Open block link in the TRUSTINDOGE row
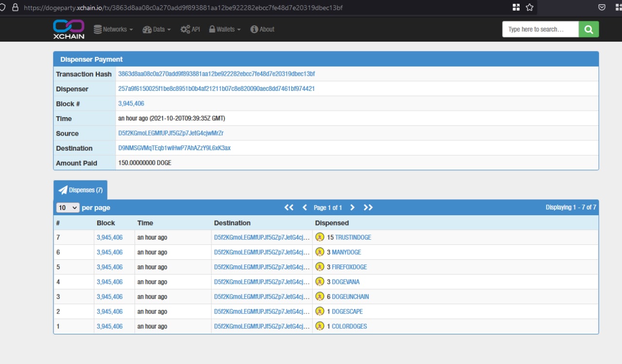The width and height of the screenshot is (622, 364). 110,237
